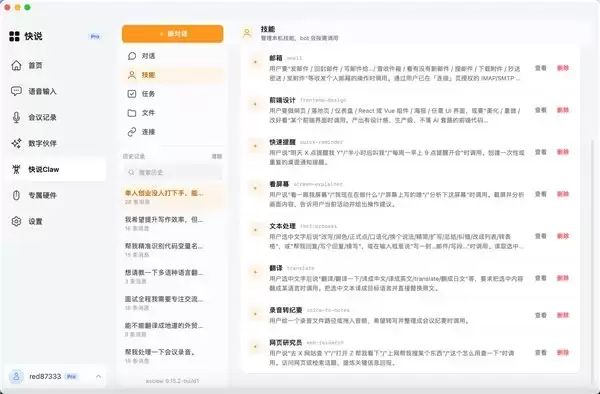Click the 快速提醒 skill title

click(x=282, y=142)
